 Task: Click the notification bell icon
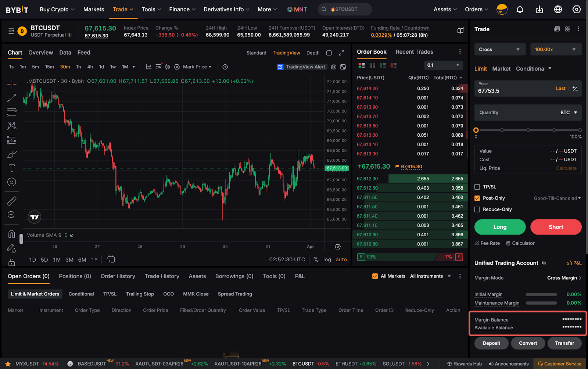click(x=520, y=10)
